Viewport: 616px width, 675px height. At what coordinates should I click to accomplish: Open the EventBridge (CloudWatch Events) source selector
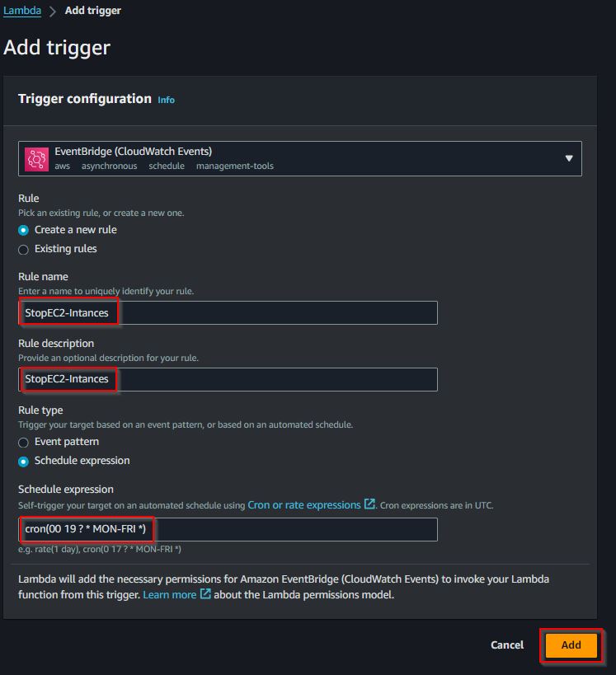(300, 158)
